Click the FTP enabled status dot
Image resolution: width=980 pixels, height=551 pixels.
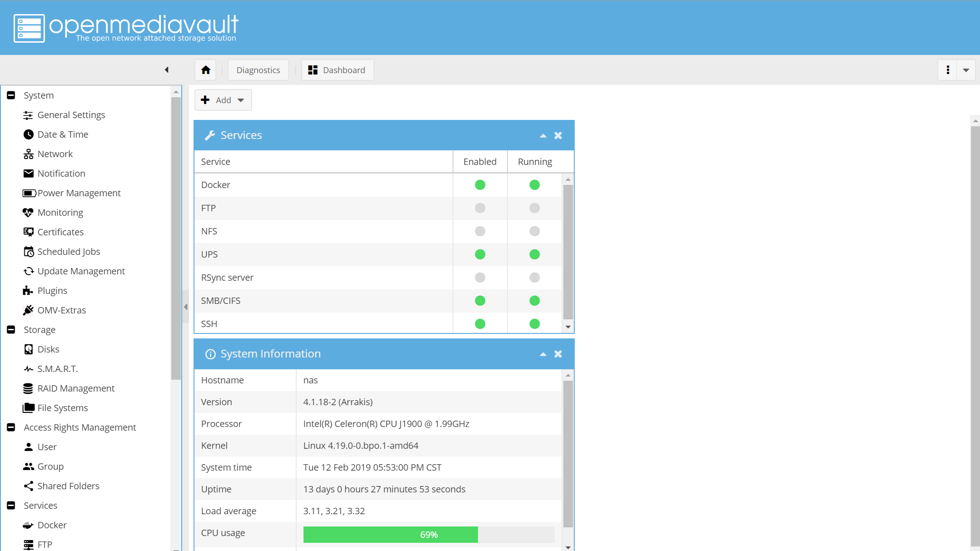[480, 208]
